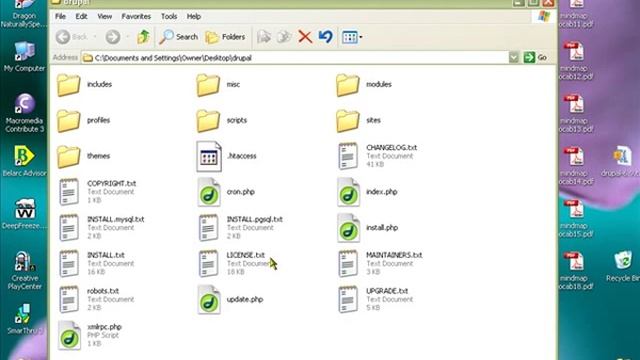Open the Favorites menu

(x=136, y=16)
